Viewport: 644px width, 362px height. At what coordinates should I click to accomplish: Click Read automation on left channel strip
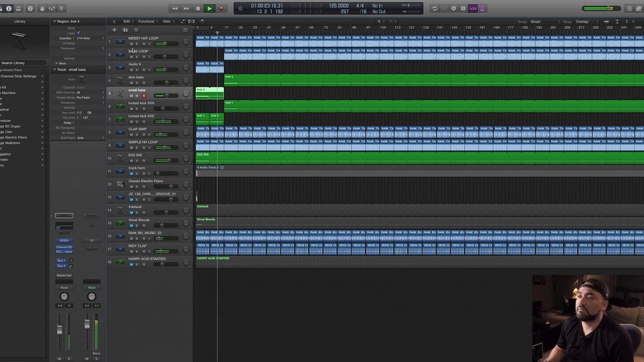(64, 288)
